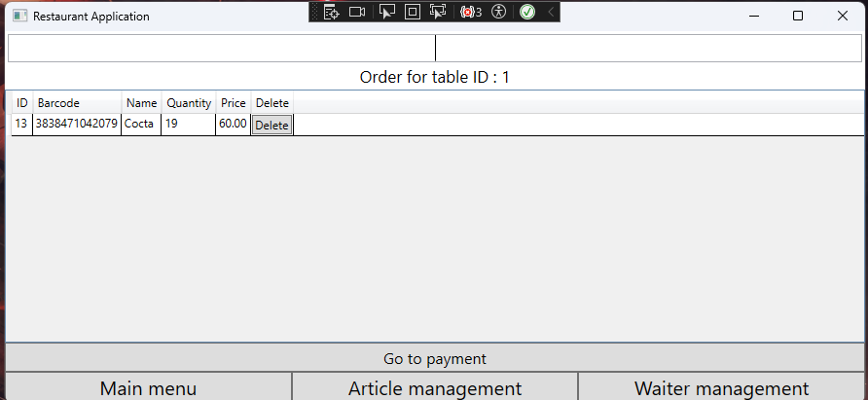Delete the Cocta order row
Image resolution: width=868 pixels, height=400 pixels.
coord(271,126)
